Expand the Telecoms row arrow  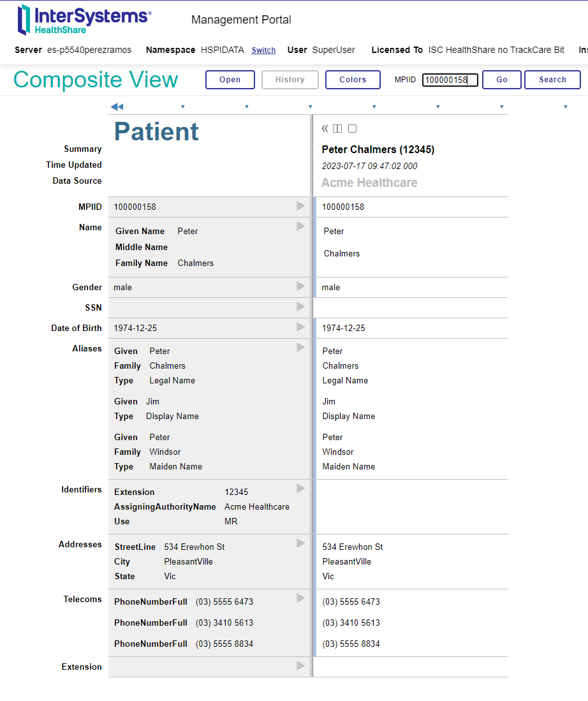click(301, 598)
